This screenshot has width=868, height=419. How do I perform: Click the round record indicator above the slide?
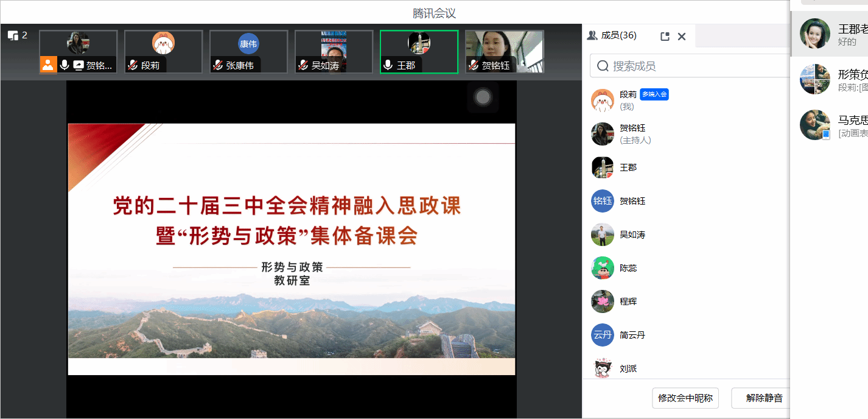483,97
